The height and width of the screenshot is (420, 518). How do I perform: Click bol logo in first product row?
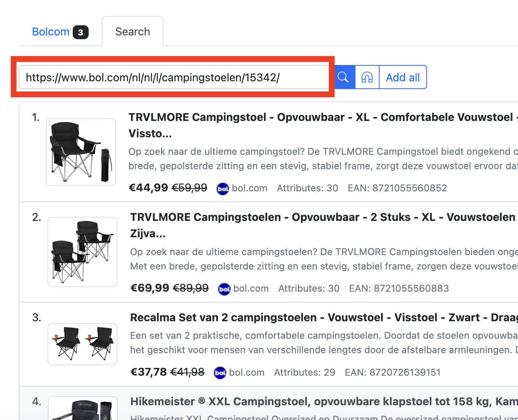[223, 189]
